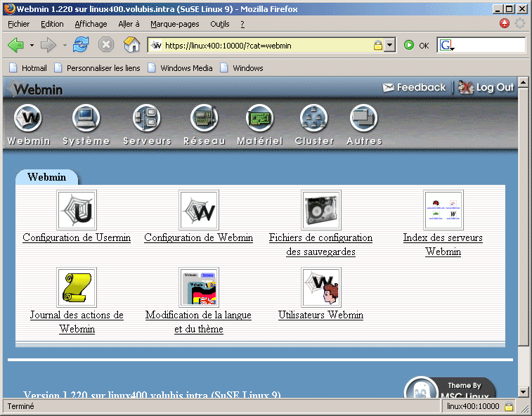Click the Configuration de Webmin icon
The image size is (532, 416).
pos(199,210)
